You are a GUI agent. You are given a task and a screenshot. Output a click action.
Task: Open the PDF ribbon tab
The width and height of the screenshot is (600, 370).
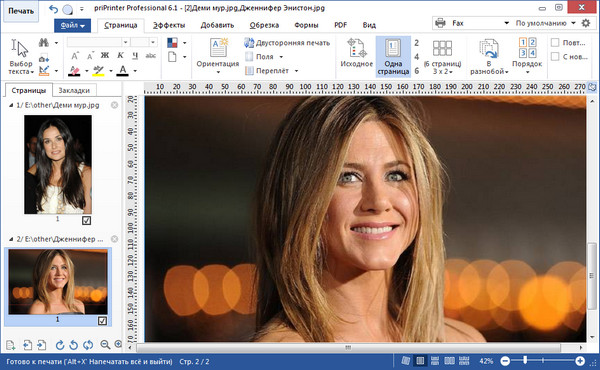340,25
